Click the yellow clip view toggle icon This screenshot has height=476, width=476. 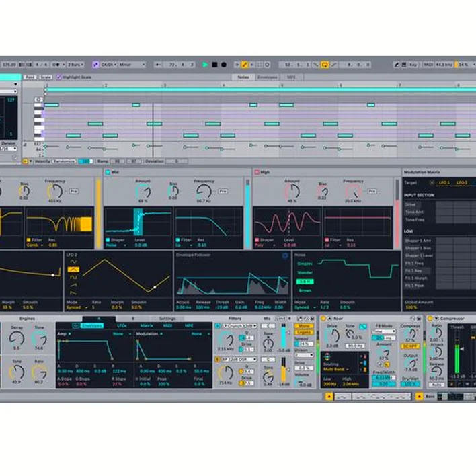(329, 397)
